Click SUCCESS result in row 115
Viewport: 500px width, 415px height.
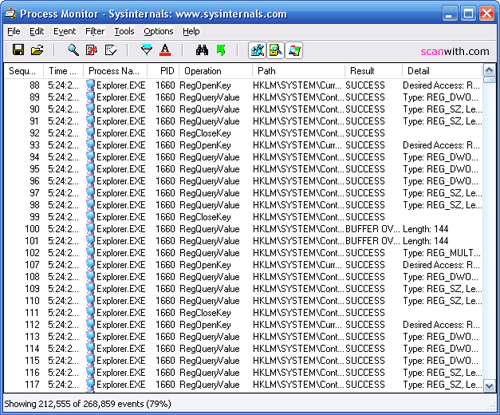(x=365, y=361)
